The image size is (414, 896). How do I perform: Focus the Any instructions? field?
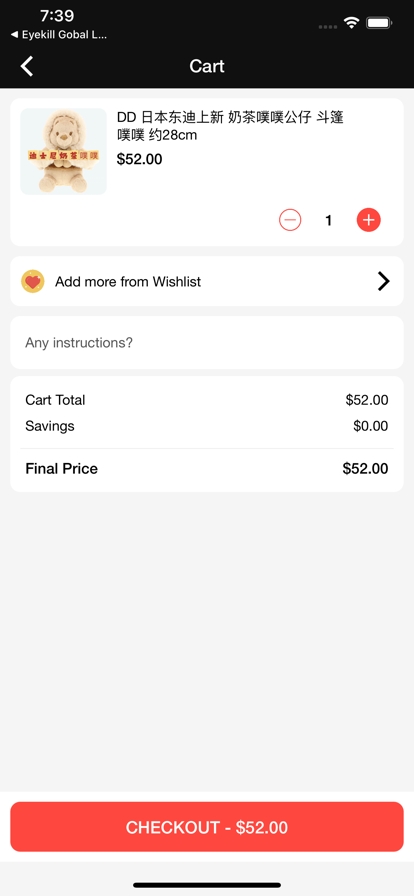pyautogui.click(x=207, y=343)
